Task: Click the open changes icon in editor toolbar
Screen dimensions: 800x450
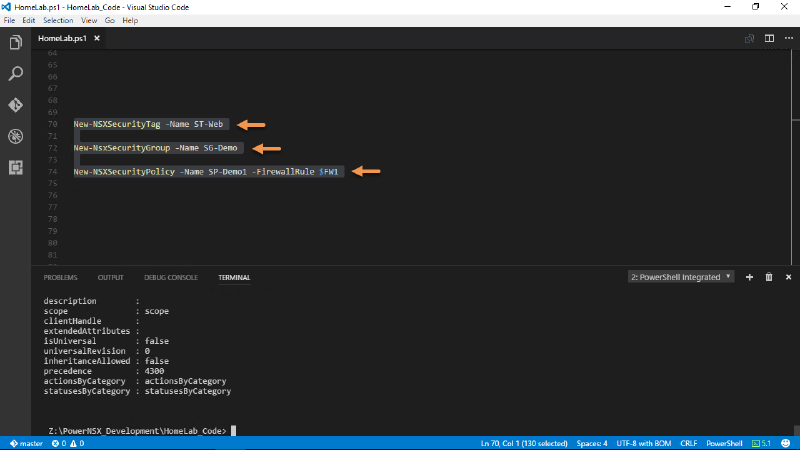Action: (749, 38)
